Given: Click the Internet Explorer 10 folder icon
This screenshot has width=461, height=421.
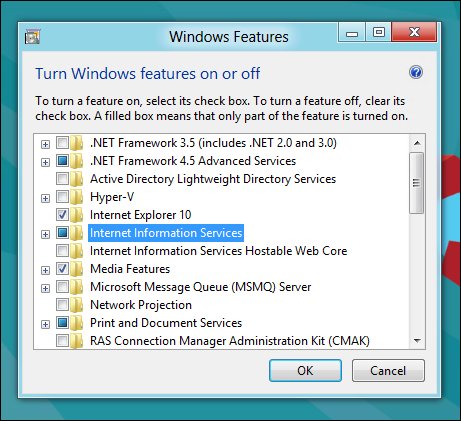Looking at the screenshot, I should point(77,215).
